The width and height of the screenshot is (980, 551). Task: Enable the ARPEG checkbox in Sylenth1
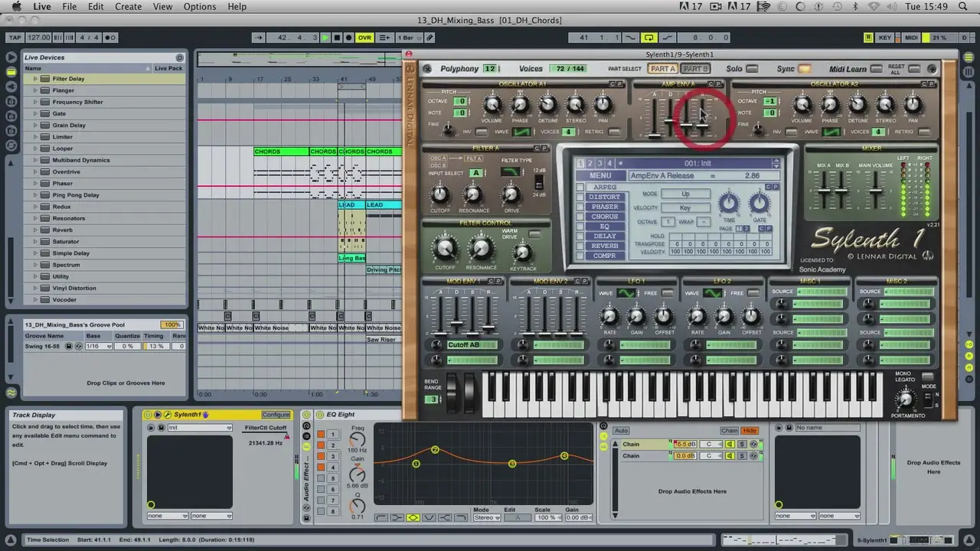click(580, 187)
